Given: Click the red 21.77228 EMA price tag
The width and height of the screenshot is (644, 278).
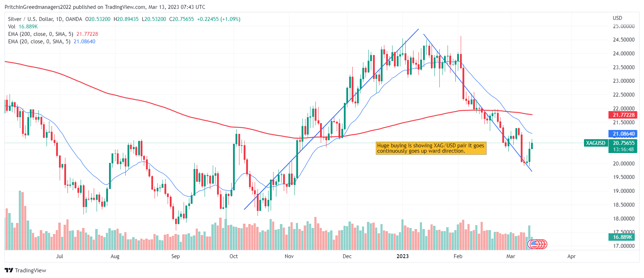Looking at the screenshot, I should (x=623, y=115).
